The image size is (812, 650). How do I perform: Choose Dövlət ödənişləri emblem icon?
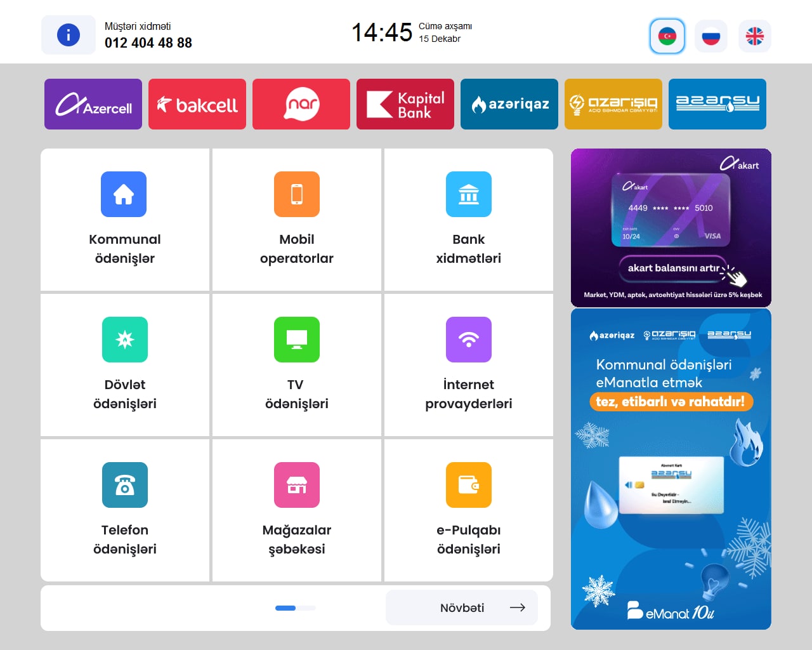pos(124,340)
